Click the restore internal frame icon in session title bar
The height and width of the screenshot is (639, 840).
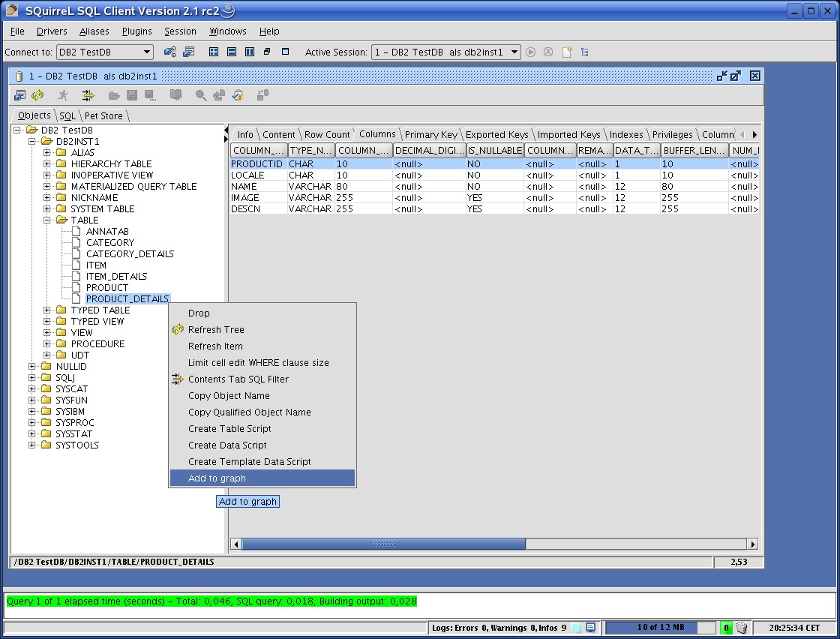[x=736, y=76]
